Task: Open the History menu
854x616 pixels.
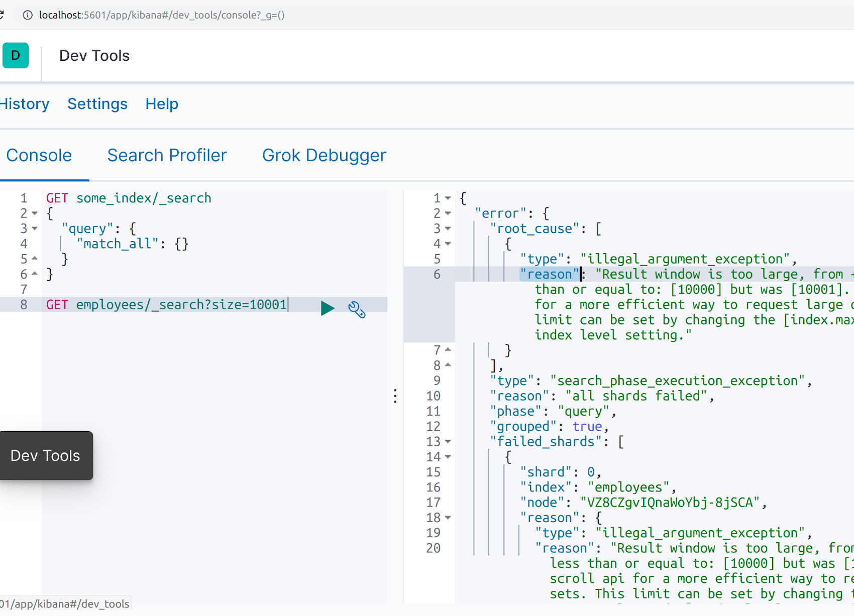Action: (24, 104)
